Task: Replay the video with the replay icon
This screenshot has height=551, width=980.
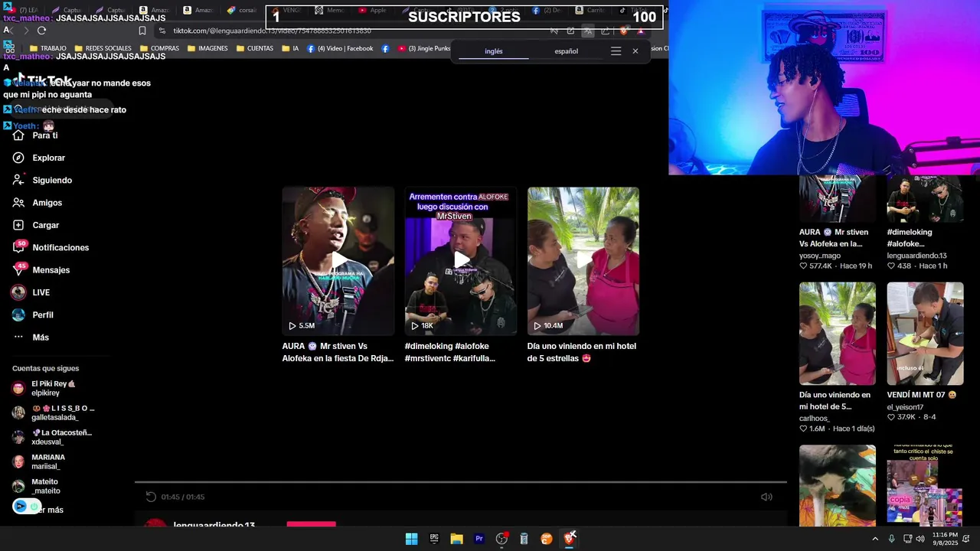Action: pos(151,497)
